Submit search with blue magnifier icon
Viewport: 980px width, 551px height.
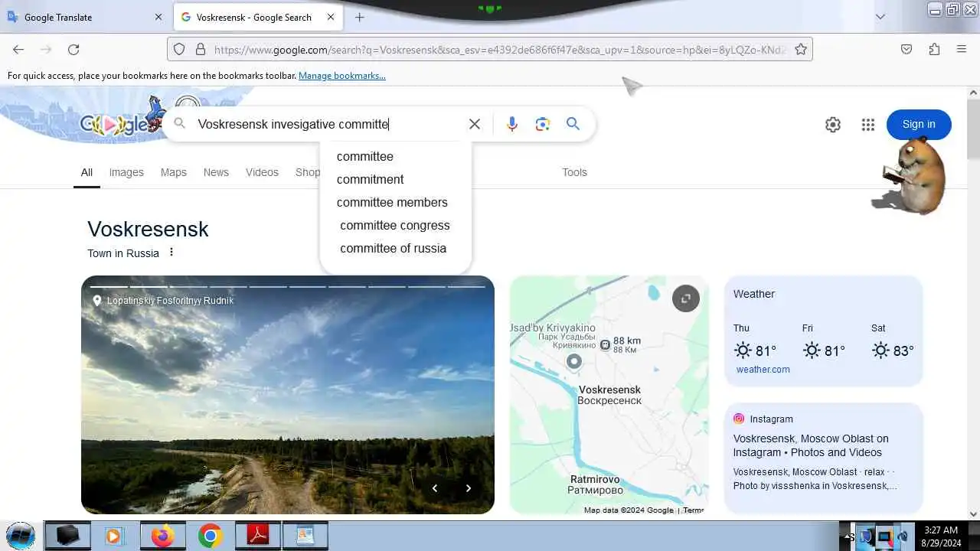click(x=573, y=124)
